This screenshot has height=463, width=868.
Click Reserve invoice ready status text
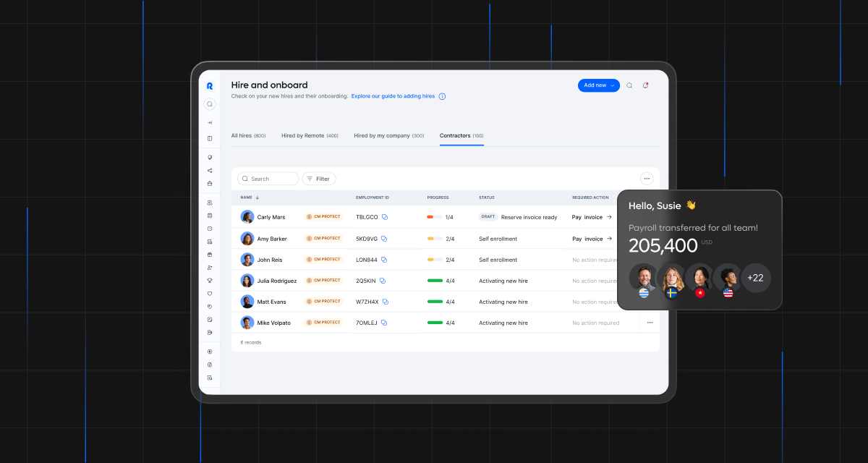point(529,217)
